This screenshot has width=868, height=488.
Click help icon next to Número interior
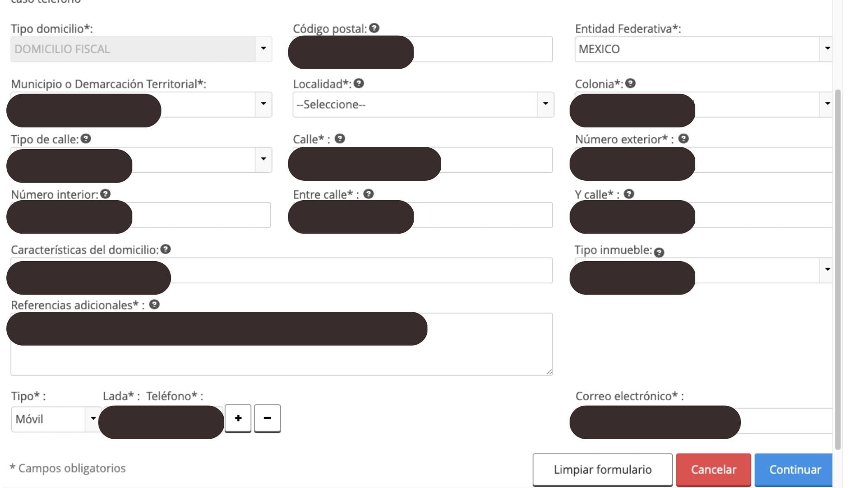click(x=105, y=194)
